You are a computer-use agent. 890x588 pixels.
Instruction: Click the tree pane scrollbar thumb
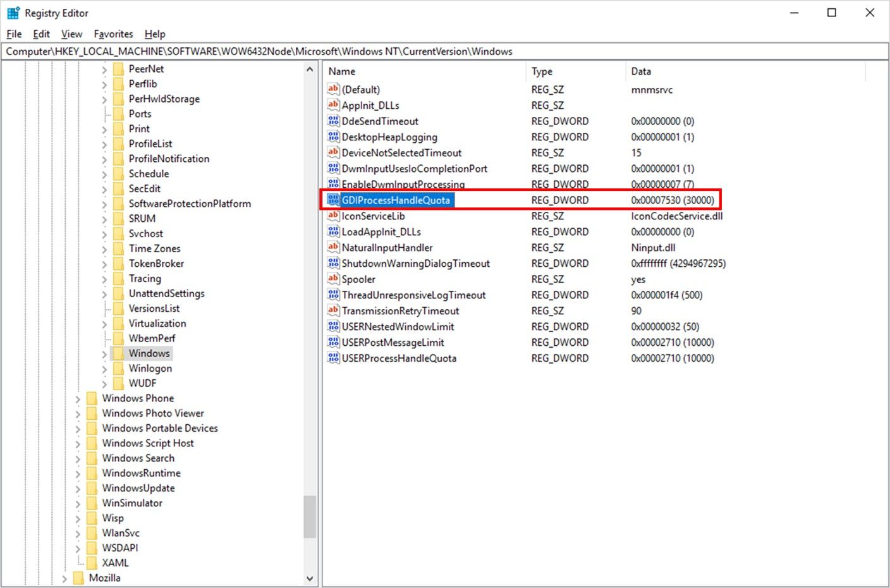point(310,517)
